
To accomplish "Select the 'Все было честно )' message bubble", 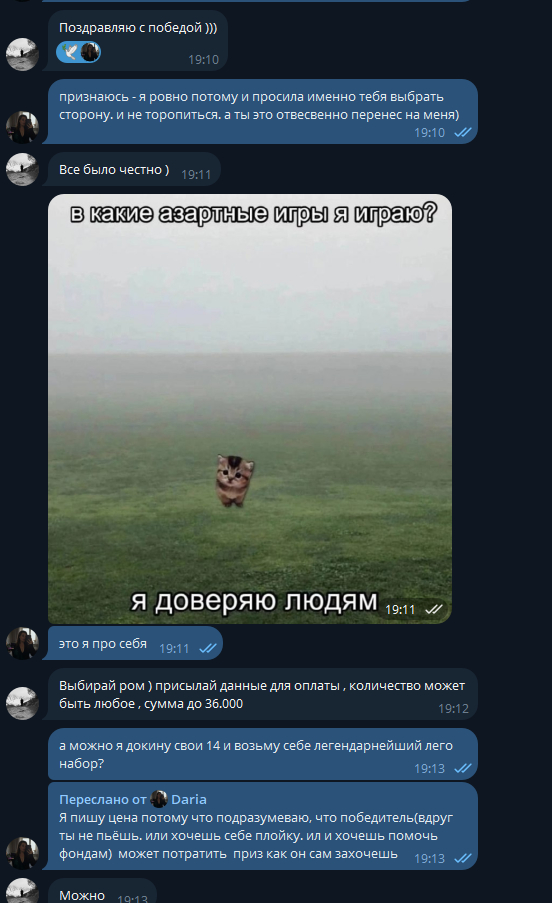I will 134,169.
